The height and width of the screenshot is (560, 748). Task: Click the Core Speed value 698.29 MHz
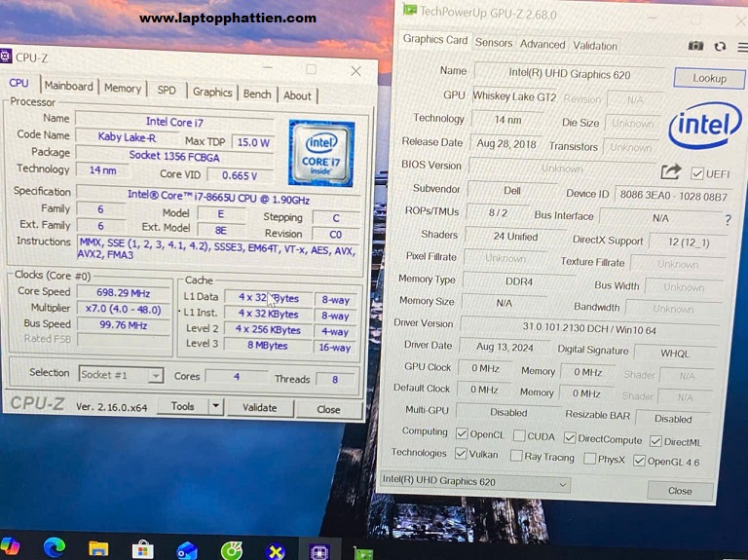pyautogui.click(x=123, y=293)
